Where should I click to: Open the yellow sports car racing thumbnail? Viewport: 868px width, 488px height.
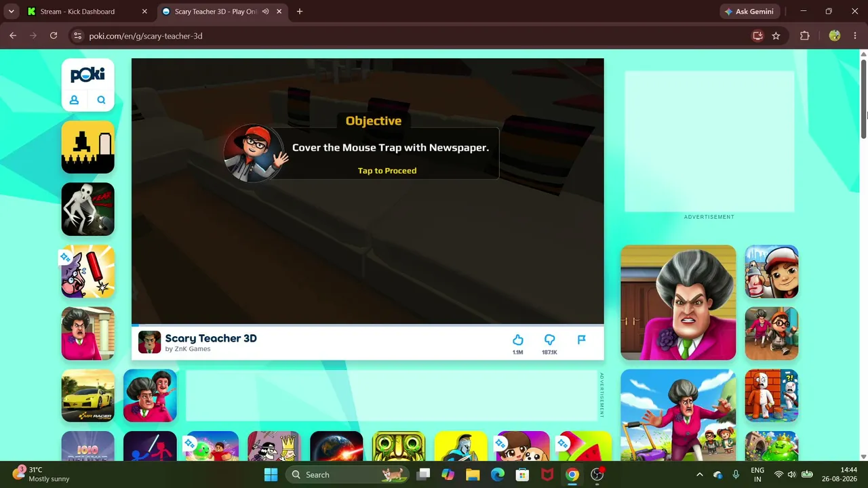click(88, 396)
